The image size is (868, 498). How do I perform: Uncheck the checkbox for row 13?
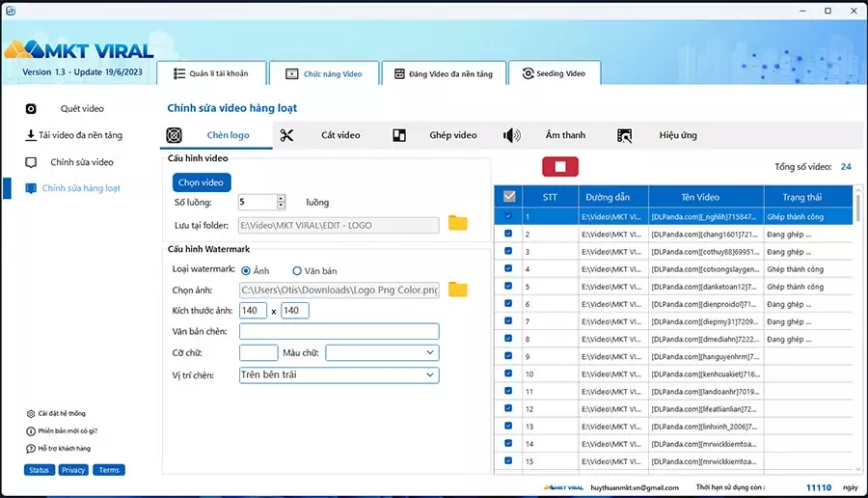[508, 426]
